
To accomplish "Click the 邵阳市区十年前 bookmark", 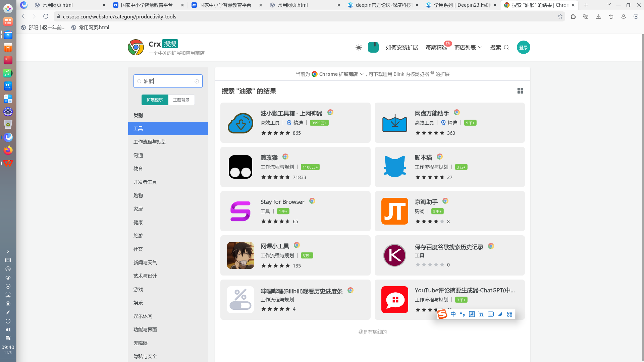I will click(43, 27).
